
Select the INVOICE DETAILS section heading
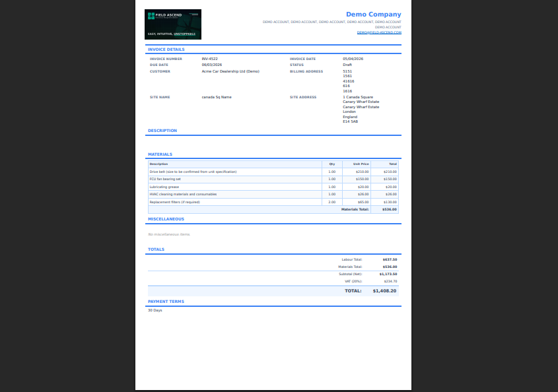point(166,49)
